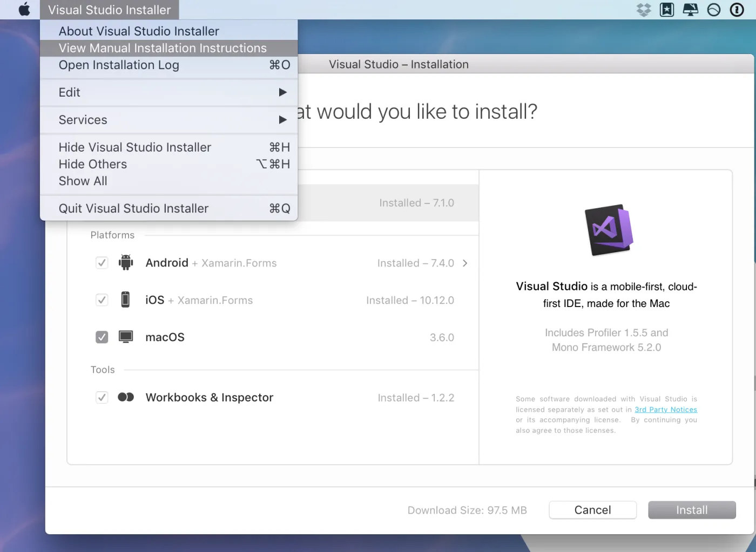
Task: Click the Platforms section header
Action: (112, 235)
